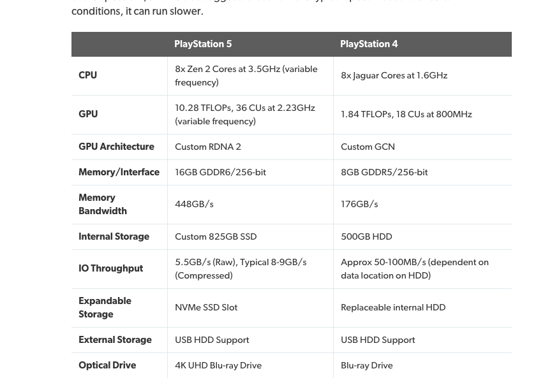Viewport: 559px width, 392px height.
Task: Click the Internal Storage row label
Action: pyautogui.click(x=114, y=236)
